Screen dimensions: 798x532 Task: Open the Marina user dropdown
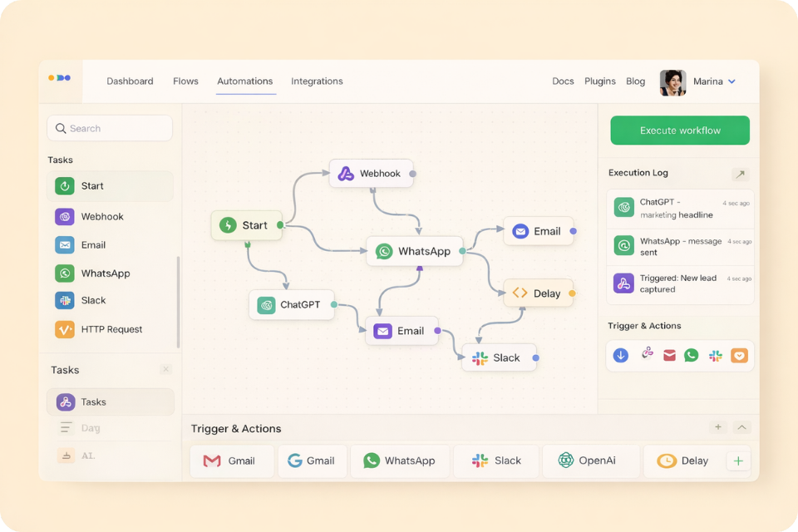tap(731, 81)
